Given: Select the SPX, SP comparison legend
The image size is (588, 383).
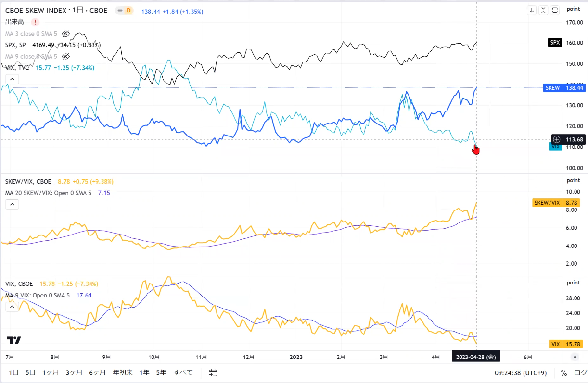Looking at the screenshot, I should (x=15, y=45).
